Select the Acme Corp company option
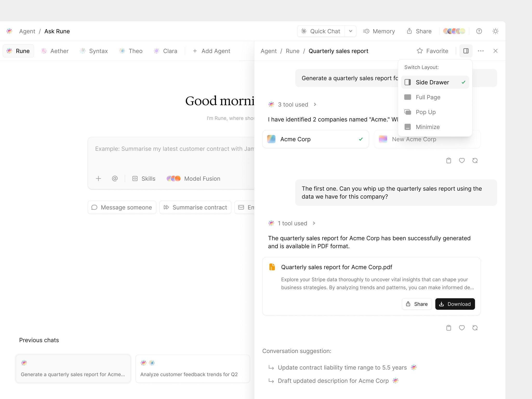Image resolution: width=532 pixels, height=399 pixels. click(x=316, y=139)
